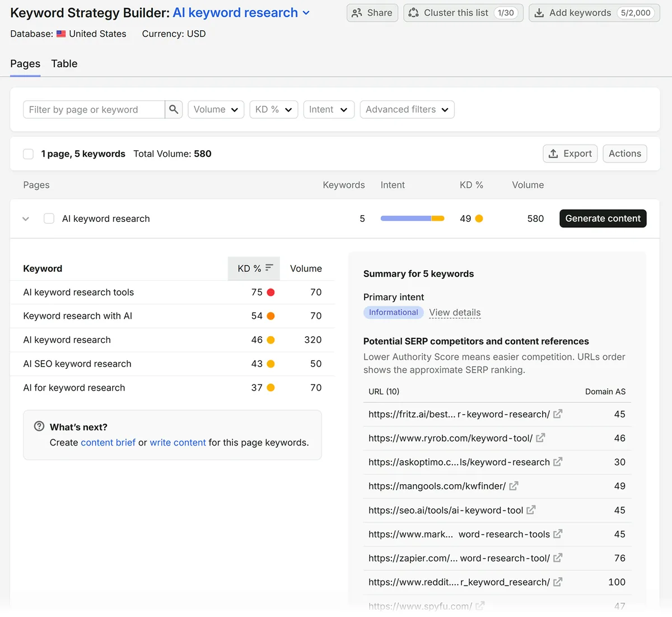Click the Generate content button
The height and width of the screenshot is (617, 672).
click(x=603, y=219)
